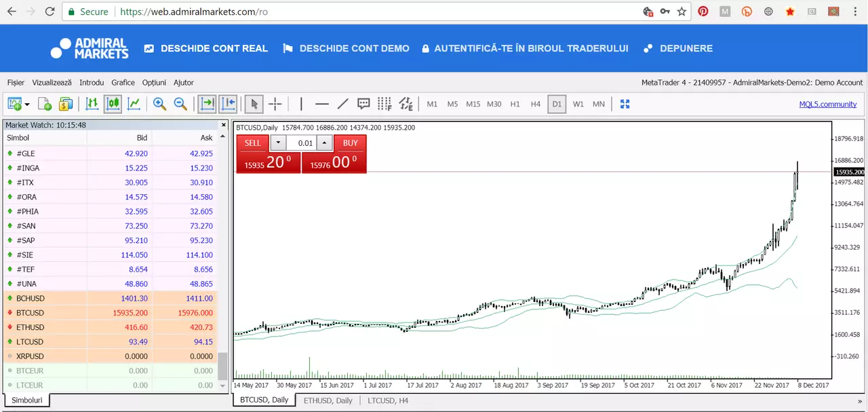Open the Ajutor menu
Screen dimensions: 868x412
pos(184,82)
